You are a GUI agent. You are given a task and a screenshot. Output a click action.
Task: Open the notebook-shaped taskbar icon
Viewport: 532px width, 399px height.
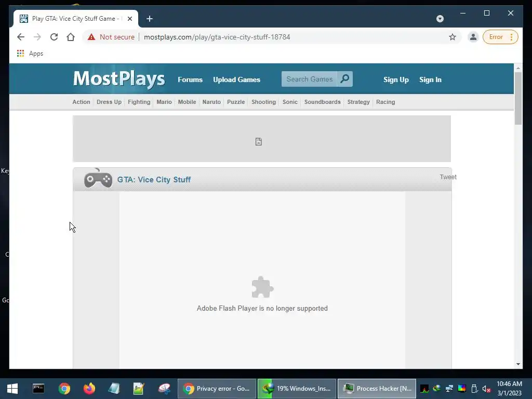point(114,389)
